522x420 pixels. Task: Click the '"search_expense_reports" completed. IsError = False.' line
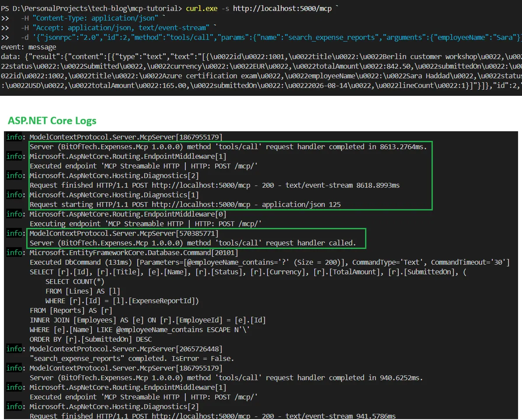pyautogui.click(x=132, y=359)
